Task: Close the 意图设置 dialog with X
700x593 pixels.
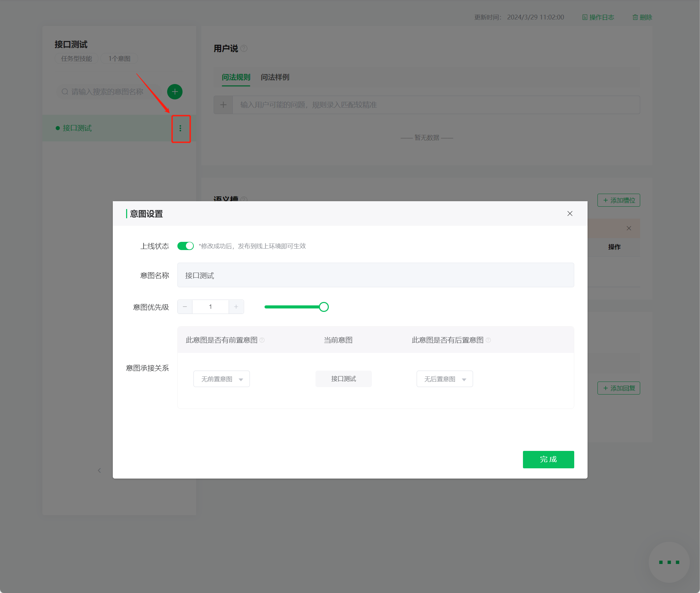Action: [x=570, y=213]
